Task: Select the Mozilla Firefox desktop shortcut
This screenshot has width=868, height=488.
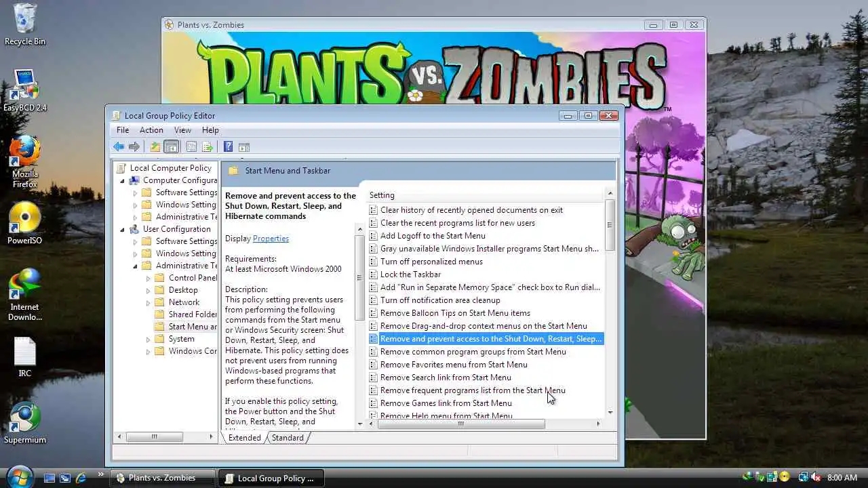Action: [x=25, y=162]
